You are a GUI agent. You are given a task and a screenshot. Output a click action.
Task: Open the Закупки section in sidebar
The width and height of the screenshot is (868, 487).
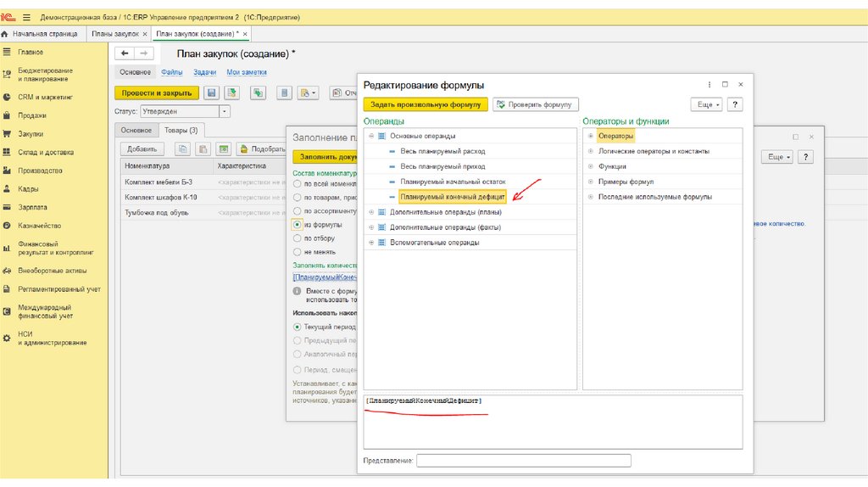pos(31,134)
